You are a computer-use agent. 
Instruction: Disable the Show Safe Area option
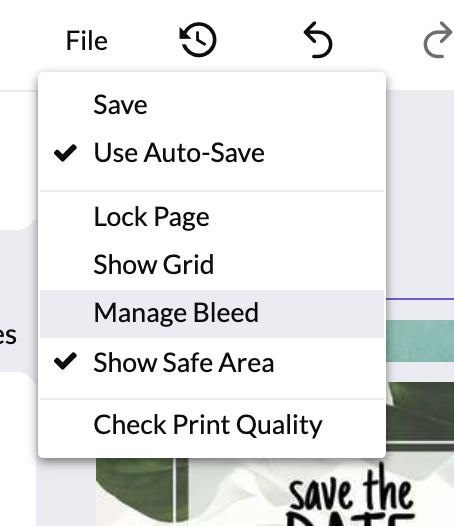coord(212,362)
